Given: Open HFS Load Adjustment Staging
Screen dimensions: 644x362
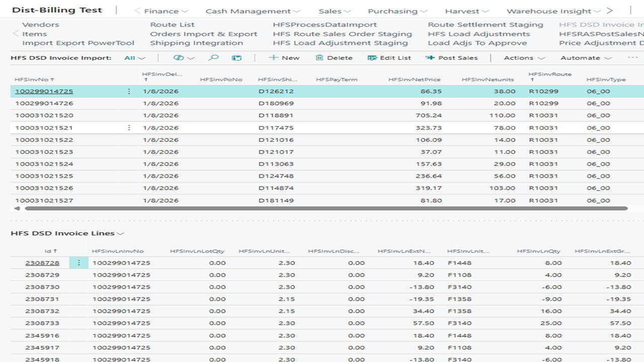Looking at the screenshot, I should point(340,43).
